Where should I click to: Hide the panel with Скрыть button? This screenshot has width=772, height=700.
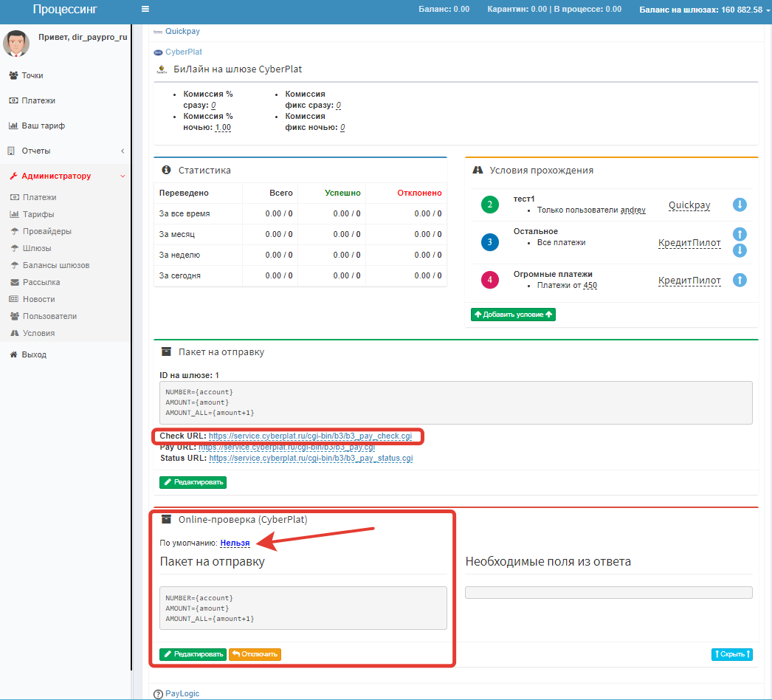pos(731,654)
